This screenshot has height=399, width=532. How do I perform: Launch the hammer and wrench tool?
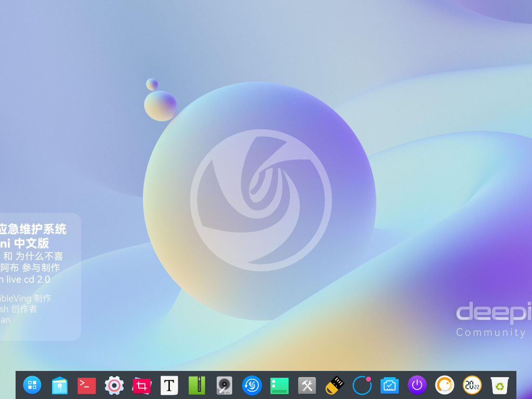click(x=307, y=385)
